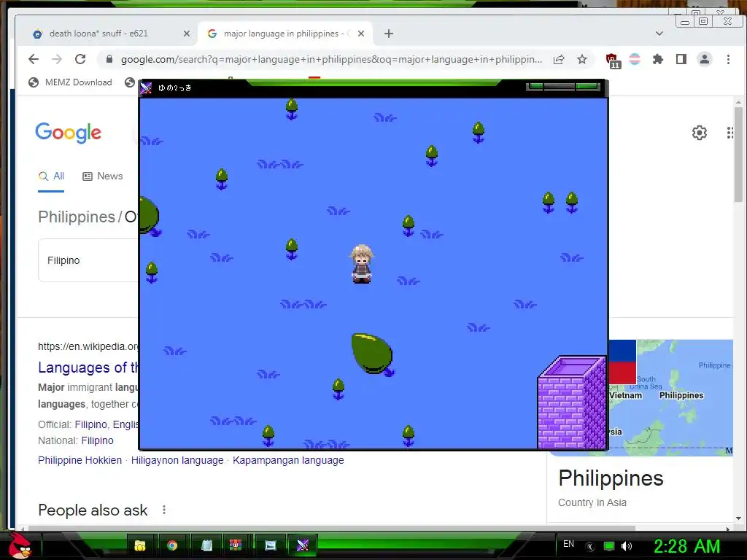The image size is (747, 560).
Task: Click the Yume 2kki window title text
Action: point(175,88)
